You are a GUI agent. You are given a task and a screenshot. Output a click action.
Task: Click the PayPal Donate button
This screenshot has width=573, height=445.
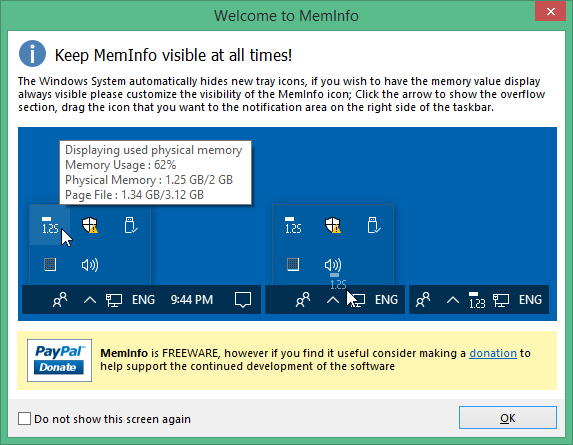click(x=59, y=360)
